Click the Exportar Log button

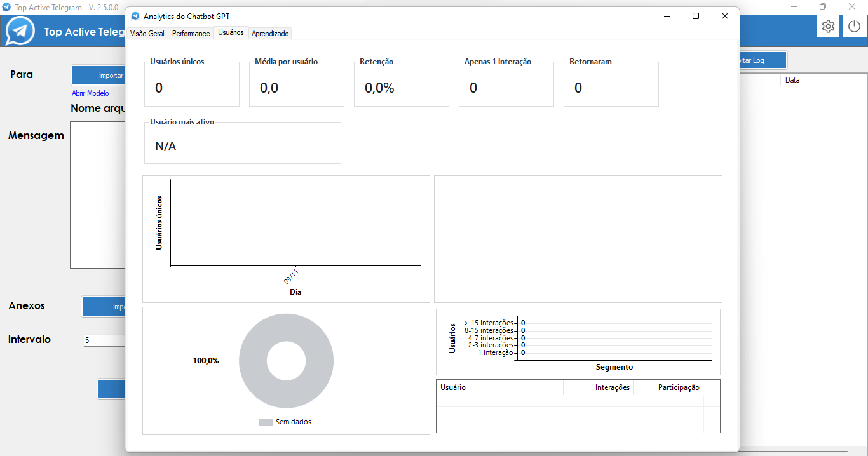(x=763, y=60)
